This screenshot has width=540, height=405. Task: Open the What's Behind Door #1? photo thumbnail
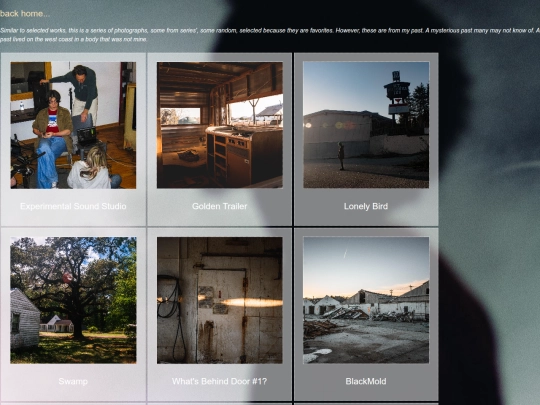220,300
